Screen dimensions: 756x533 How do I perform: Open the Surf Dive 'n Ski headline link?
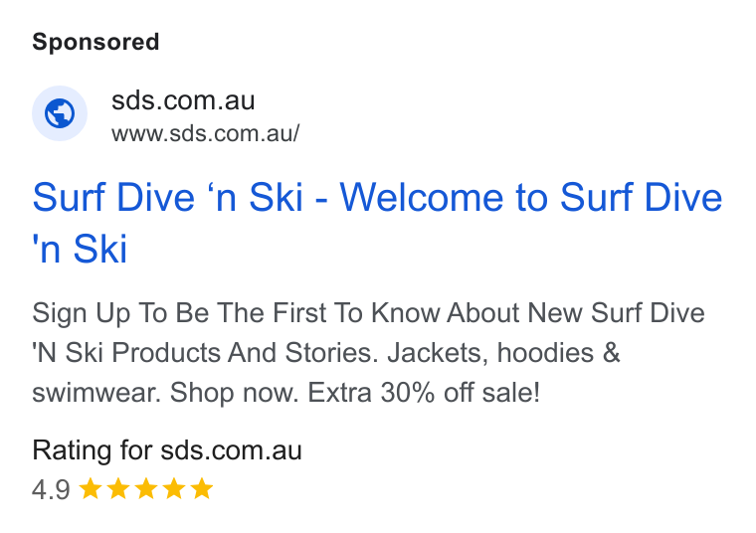[377, 222]
